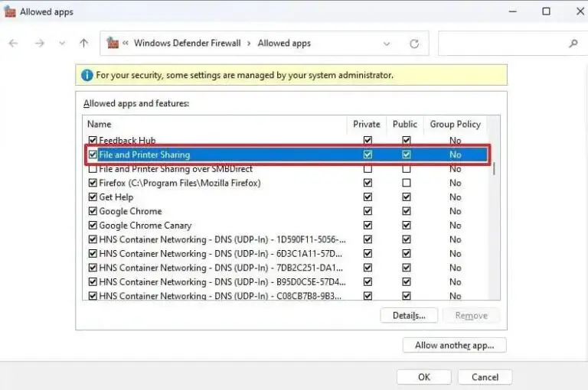This screenshot has width=588, height=390.
Task: Click the forward navigation arrow
Action: 39,44
